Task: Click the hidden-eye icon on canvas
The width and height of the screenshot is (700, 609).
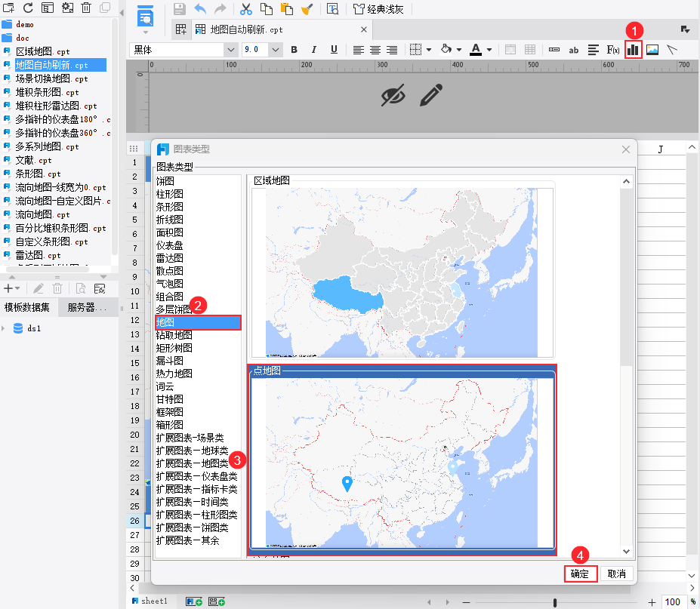Action: click(x=393, y=95)
